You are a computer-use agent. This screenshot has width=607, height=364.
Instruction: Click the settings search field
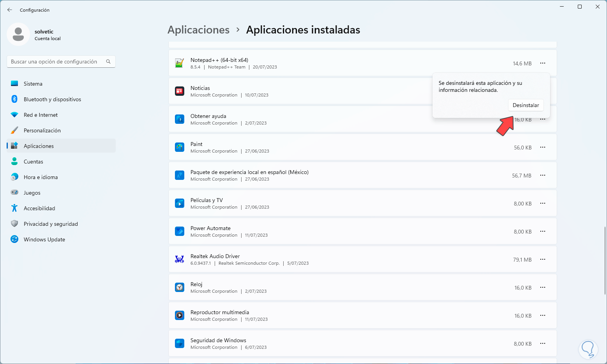pos(56,62)
